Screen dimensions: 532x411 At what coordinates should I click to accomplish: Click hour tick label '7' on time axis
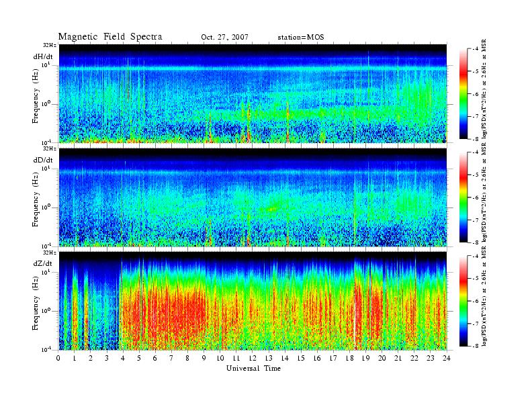(x=171, y=358)
